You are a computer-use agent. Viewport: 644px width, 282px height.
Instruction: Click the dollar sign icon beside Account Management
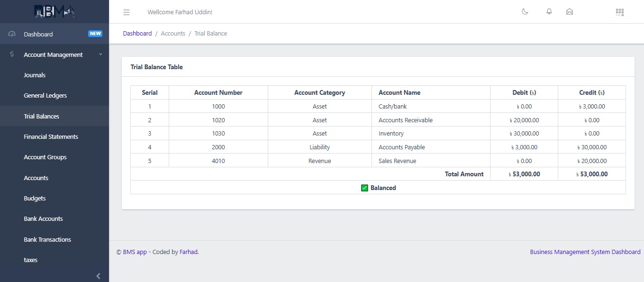12,55
